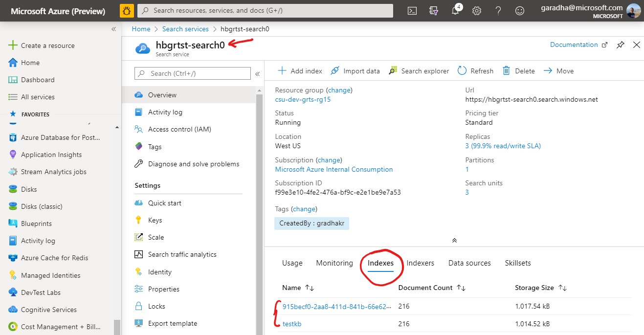Screen dimensions: 644x335
Task: Open Directory and subscription filter icon
Action: tap(433, 11)
